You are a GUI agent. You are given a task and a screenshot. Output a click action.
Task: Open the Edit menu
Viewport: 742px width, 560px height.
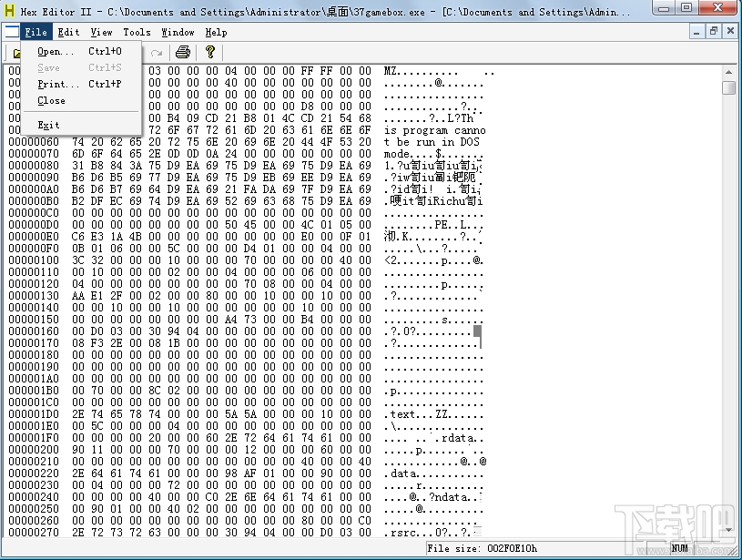tap(66, 32)
